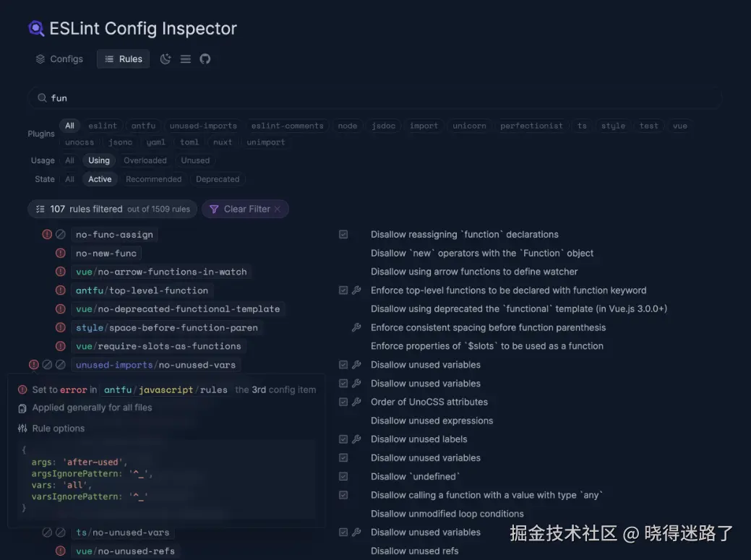Image resolution: width=751 pixels, height=560 pixels.
Task: Click the off icon beside no-func-assign
Action: pos(60,235)
